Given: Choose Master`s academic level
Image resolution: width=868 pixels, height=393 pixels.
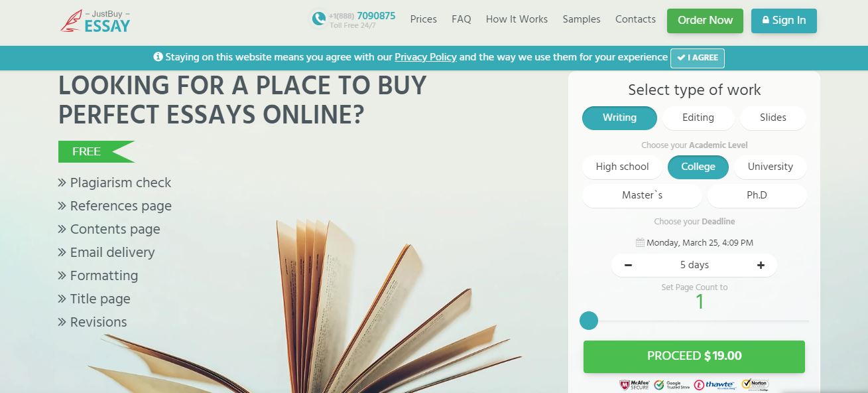Looking at the screenshot, I should 642,195.
